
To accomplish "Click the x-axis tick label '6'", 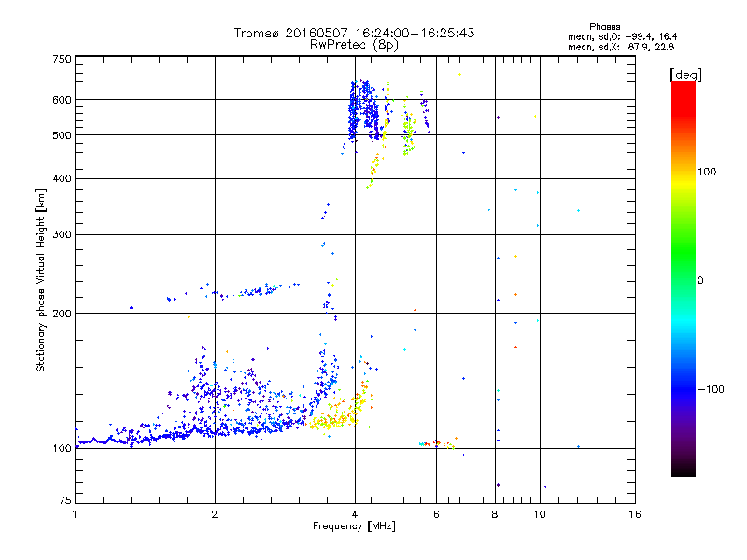I will coord(436,514).
